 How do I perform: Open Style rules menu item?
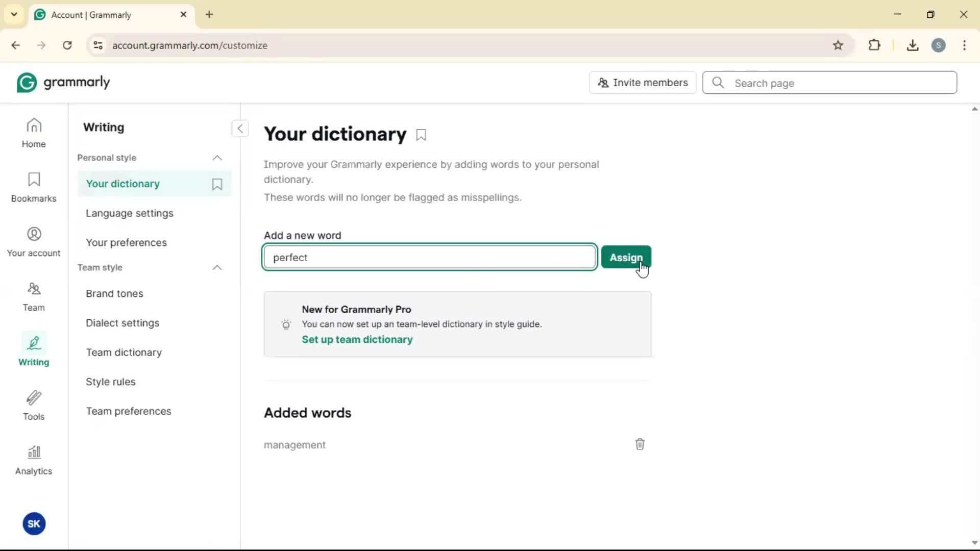tap(111, 382)
